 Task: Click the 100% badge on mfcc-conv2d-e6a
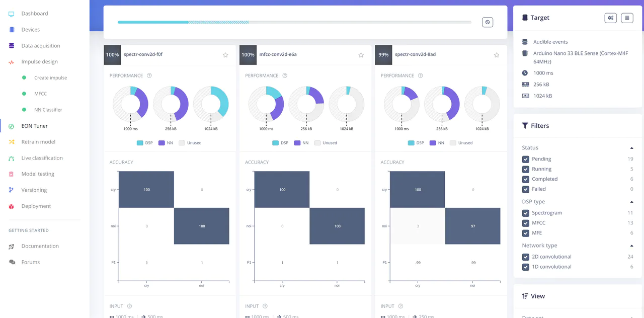click(x=248, y=55)
